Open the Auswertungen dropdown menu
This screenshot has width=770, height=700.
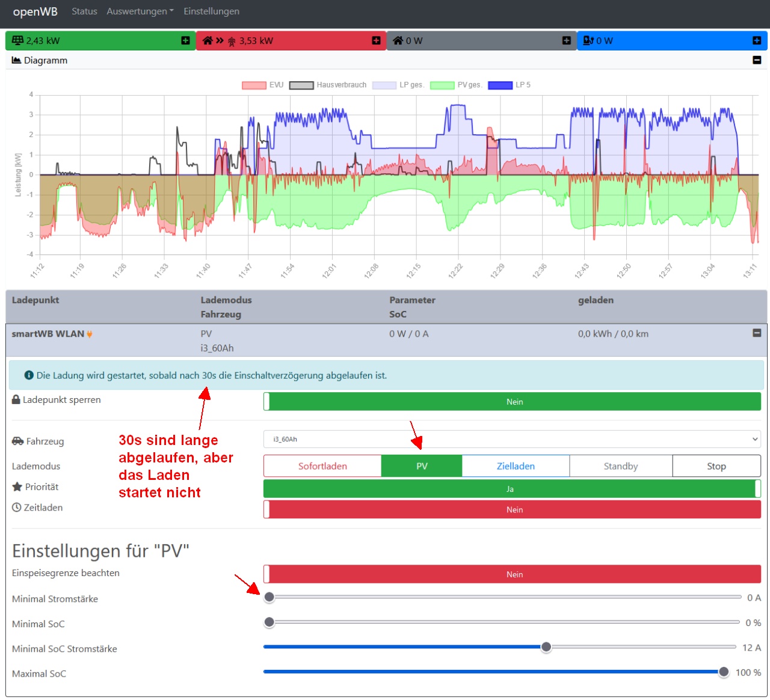[x=140, y=11]
